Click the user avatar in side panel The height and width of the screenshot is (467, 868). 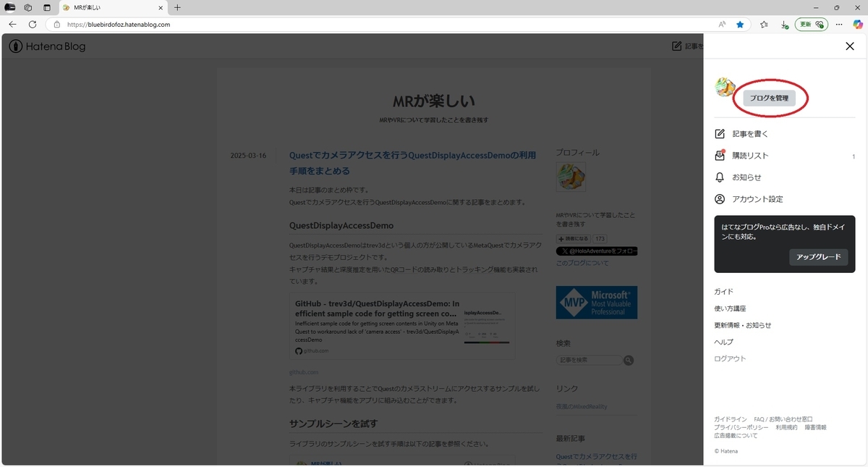(x=725, y=88)
